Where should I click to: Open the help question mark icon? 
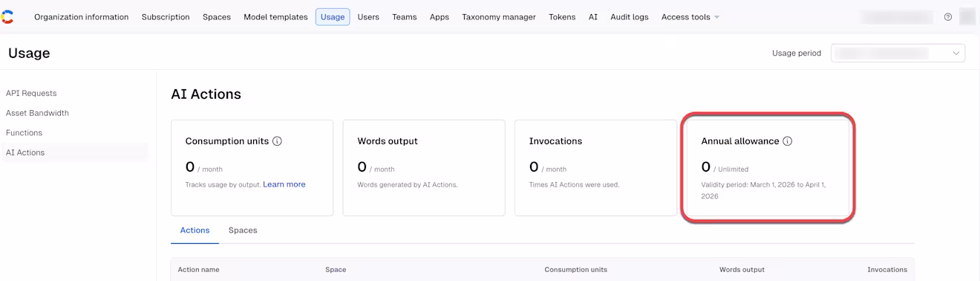948,17
